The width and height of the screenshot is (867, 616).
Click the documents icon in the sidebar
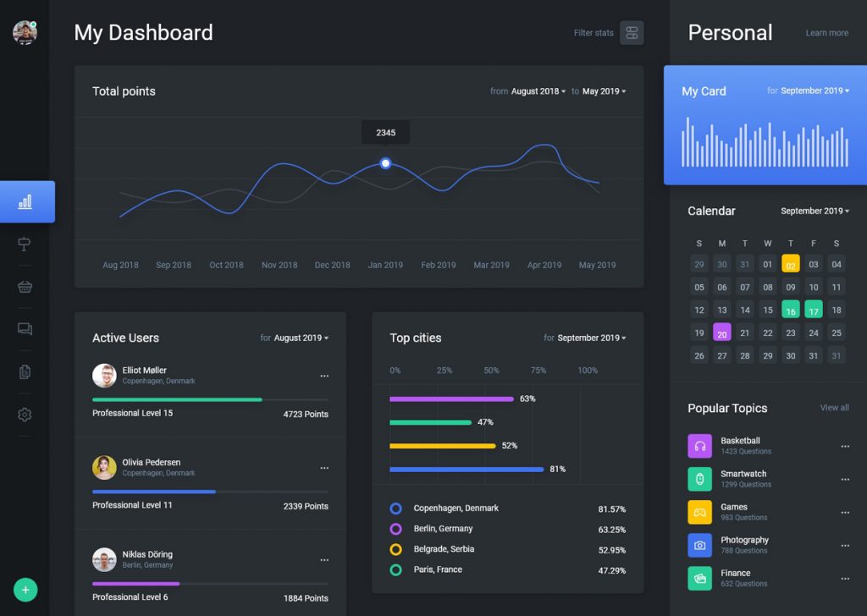coord(25,371)
